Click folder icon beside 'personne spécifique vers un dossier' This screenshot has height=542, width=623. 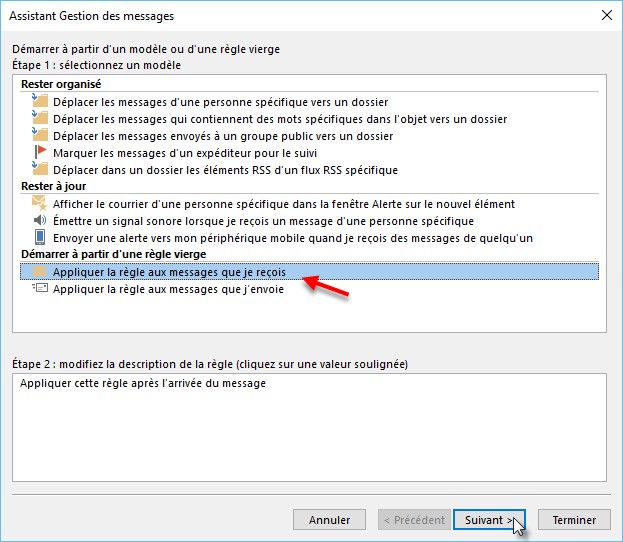coord(40,101)
